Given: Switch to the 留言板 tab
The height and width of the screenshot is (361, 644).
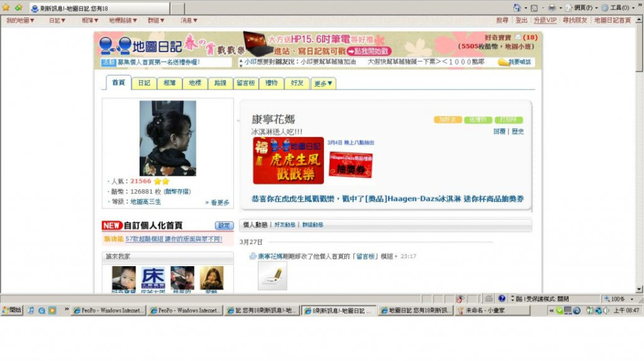Looking at the screenshot, I should 246,84.
